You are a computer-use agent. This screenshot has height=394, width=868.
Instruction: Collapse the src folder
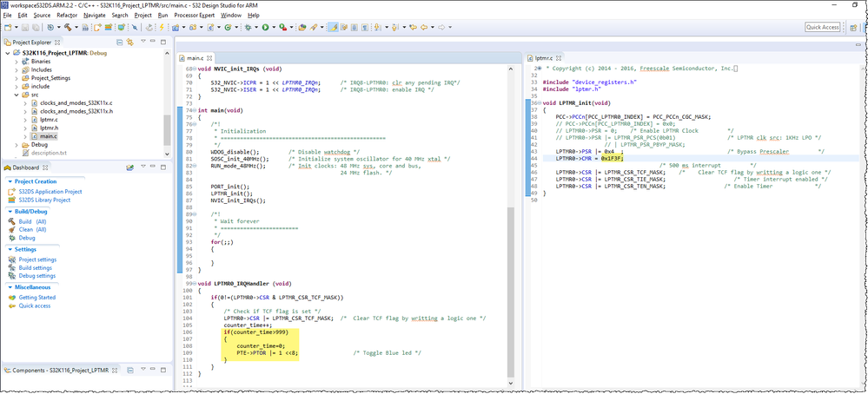[16, 95]
